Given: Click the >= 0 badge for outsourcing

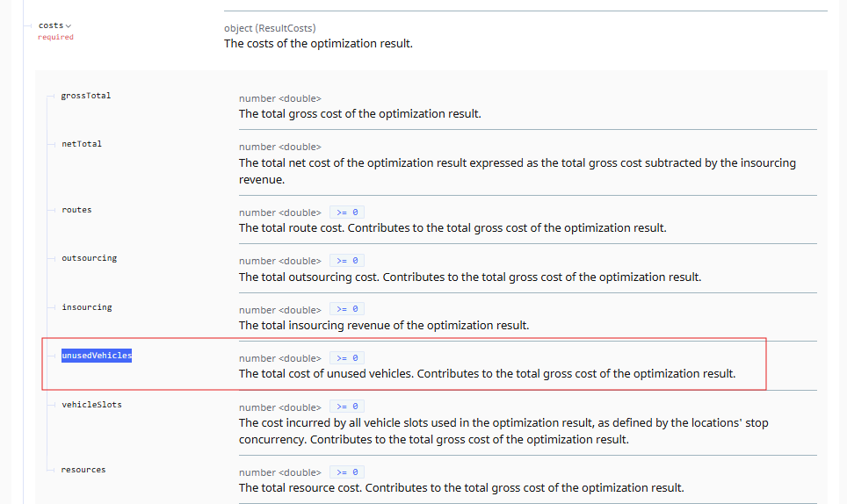Looking at the screenshot, I should [346, 261].
